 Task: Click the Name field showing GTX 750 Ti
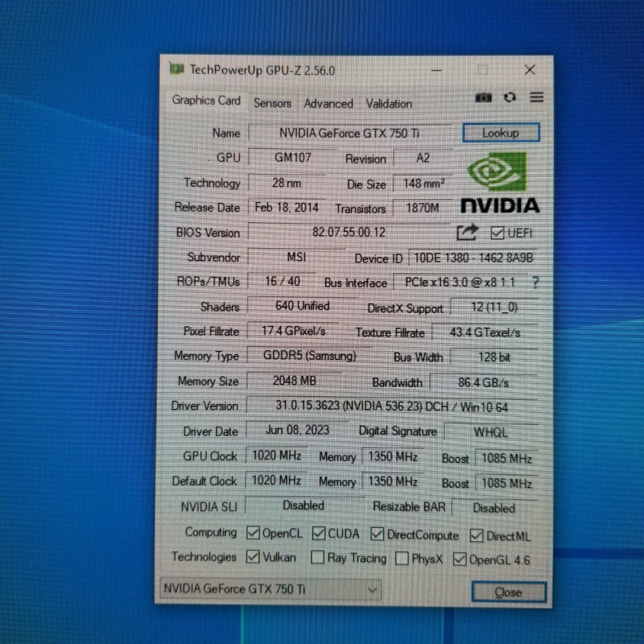349,133
